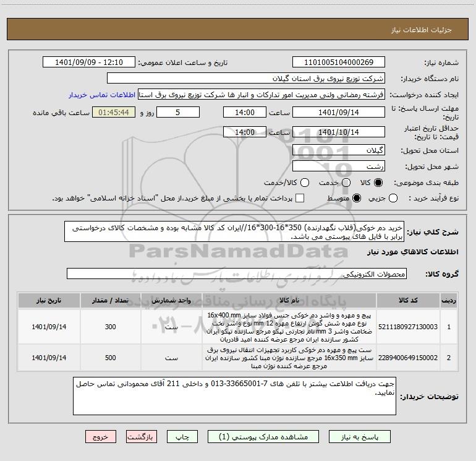This screenshot has width=476, height=461.
Task: Click the announcement date field 1401/09/09 - 12:10
Action: click(x=89, y=62)
